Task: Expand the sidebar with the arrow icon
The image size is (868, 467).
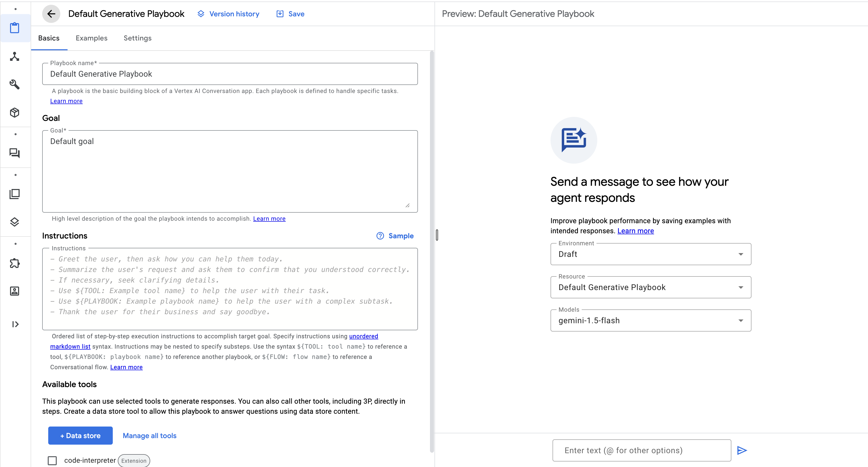Action: coord(15,324)
